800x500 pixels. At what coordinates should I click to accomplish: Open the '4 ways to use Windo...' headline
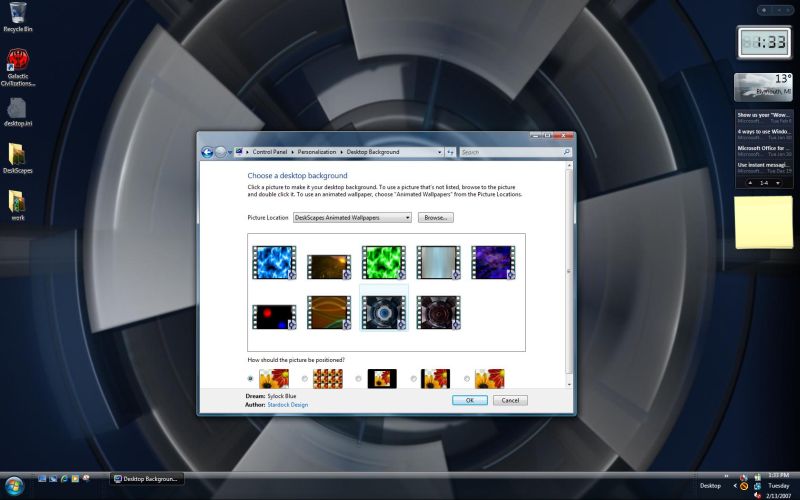point(764,132)
